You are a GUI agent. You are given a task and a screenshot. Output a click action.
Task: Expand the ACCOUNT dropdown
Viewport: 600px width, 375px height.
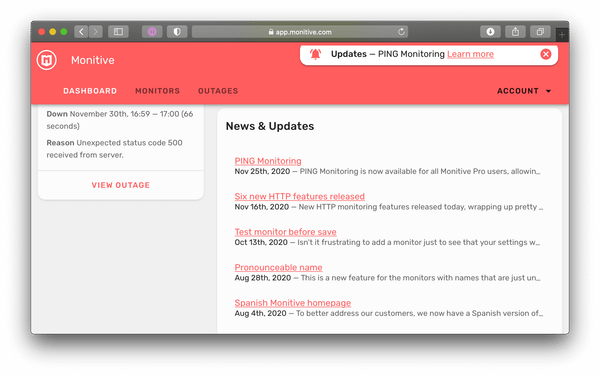(524, 91)
